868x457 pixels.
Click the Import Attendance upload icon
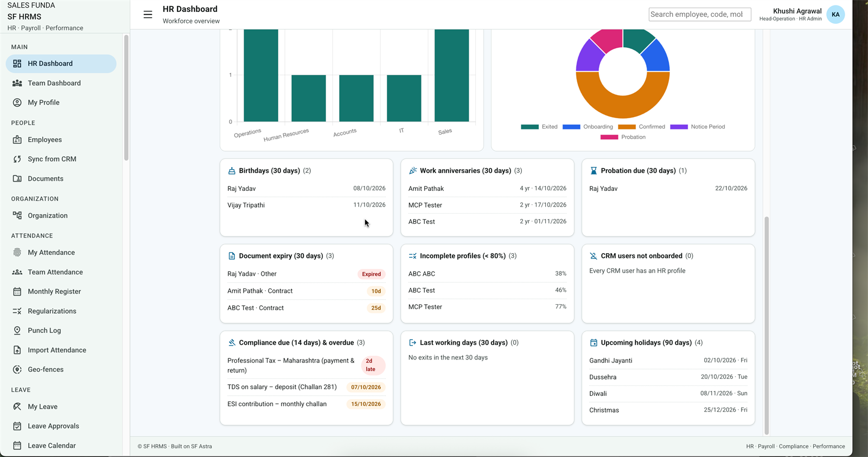pyautogui.click(x=17, y=350)
